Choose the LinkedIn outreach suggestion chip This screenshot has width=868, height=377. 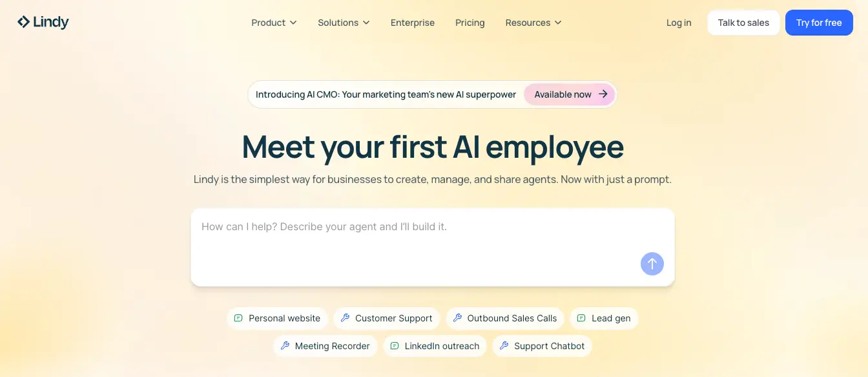435,346
